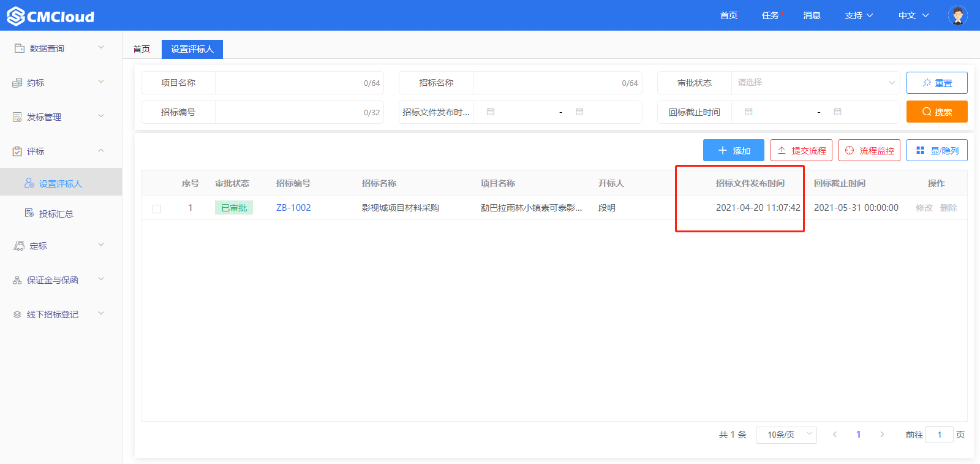Open the 10条/页 page size dropdown

pos(786,435)
